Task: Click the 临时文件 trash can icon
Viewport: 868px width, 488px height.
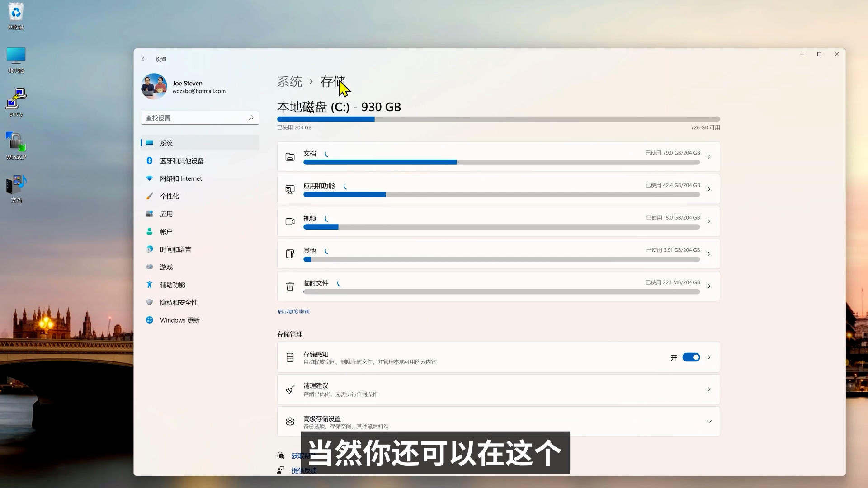Action: click(290, 286)
